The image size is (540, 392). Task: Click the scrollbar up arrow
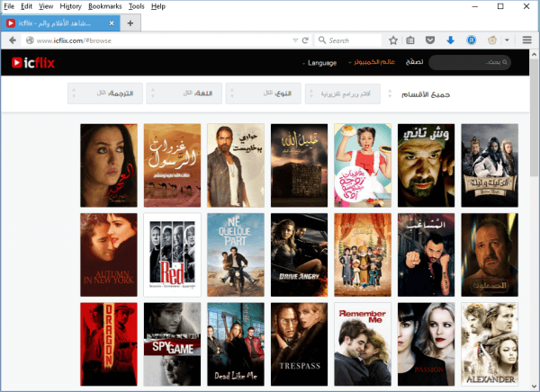pos(534,54)
